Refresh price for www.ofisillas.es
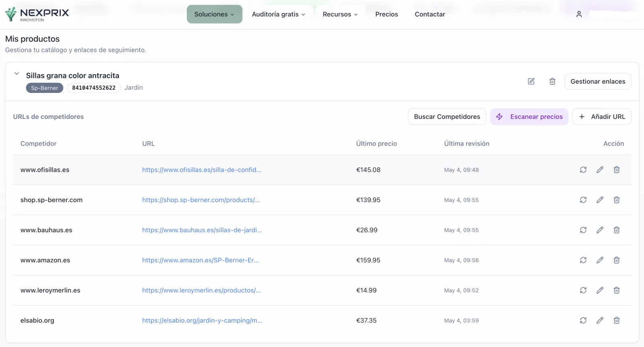Viewport: 644px width, 347px height. (x=583, y=170)
